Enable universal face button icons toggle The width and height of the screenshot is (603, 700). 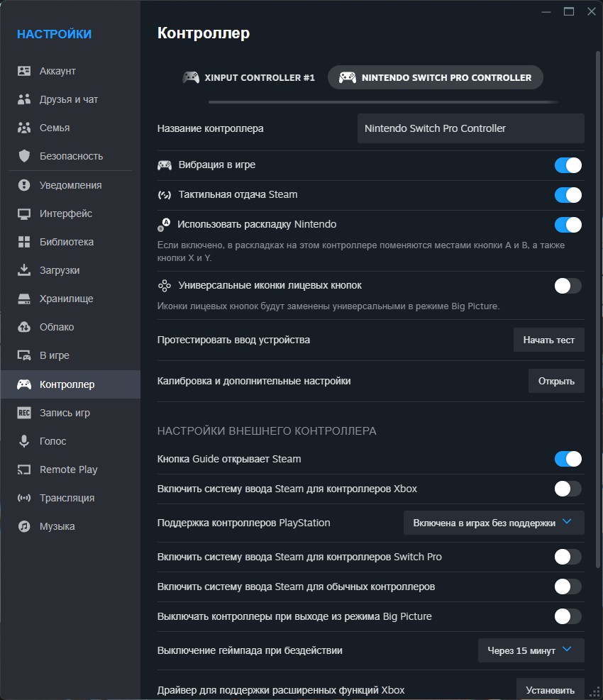pyautogui.click(x=568, y=286)
